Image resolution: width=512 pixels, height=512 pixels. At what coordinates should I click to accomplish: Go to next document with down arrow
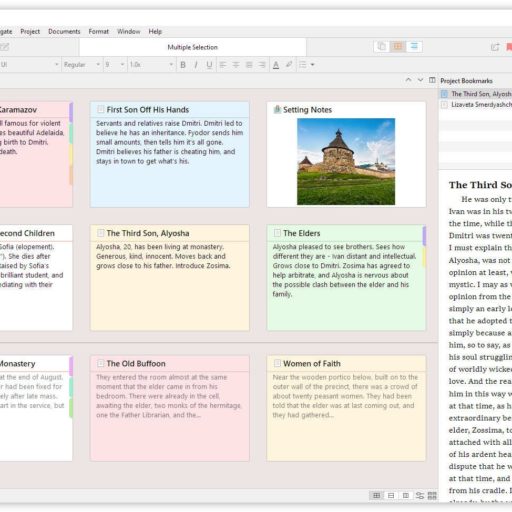click(x=420, y=80)
